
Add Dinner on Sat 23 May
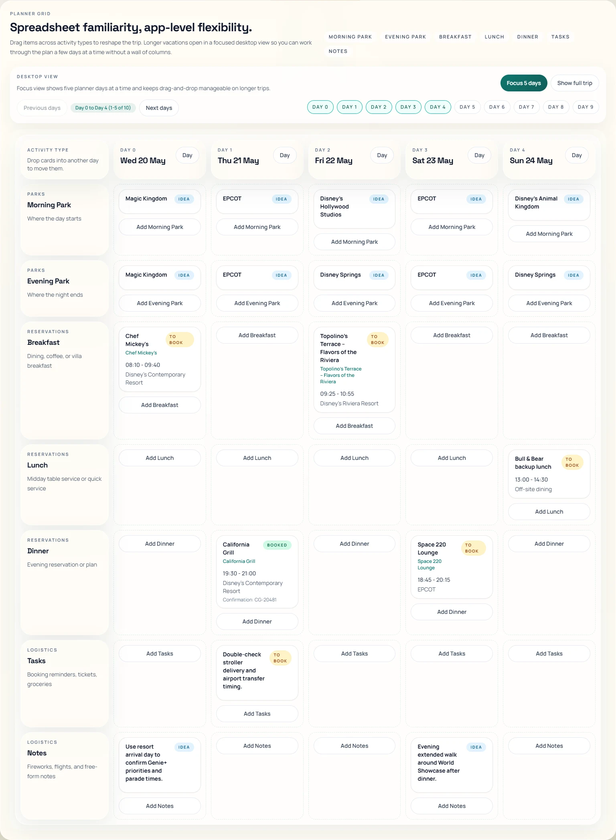[452, 612]
